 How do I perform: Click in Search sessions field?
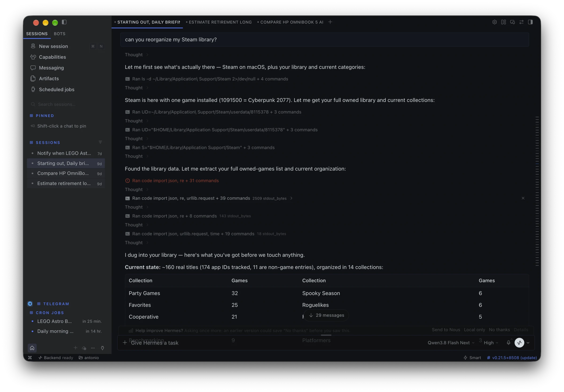coord(66,104)
